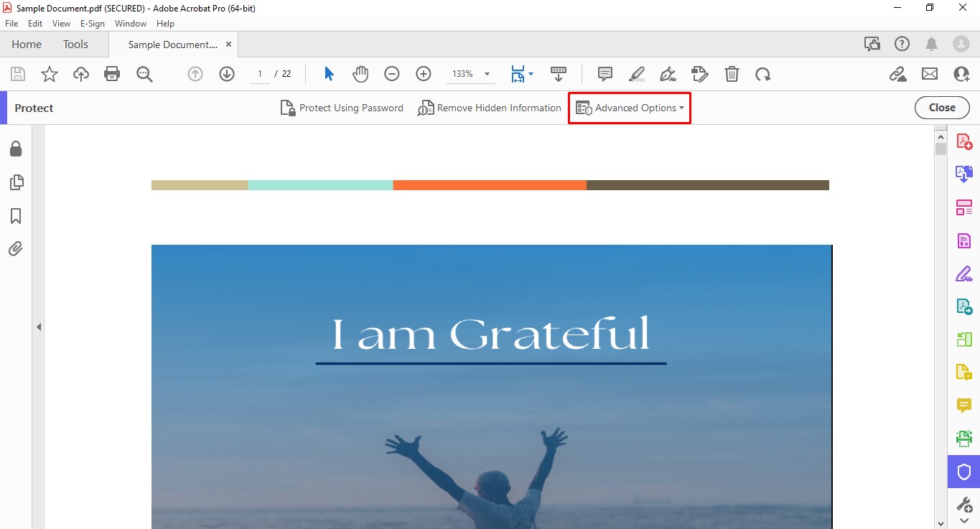The image size is (980, 529).
Task: Click the cloud upload icon
Action: point(81,74)
